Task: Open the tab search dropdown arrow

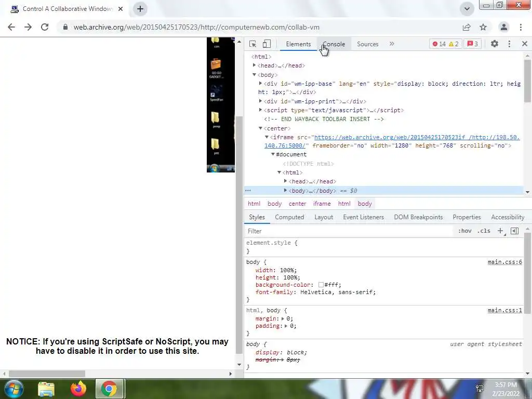Action: 467,9
